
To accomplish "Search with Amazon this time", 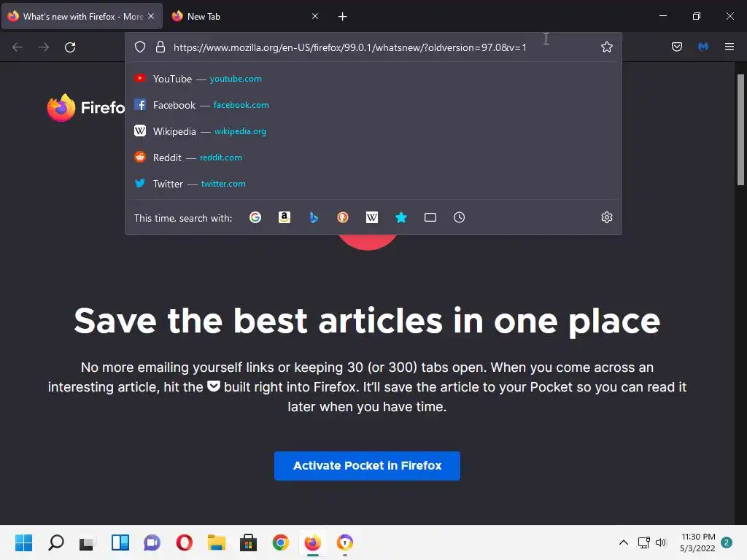I will pyautogui.click(x=285, y=217).
